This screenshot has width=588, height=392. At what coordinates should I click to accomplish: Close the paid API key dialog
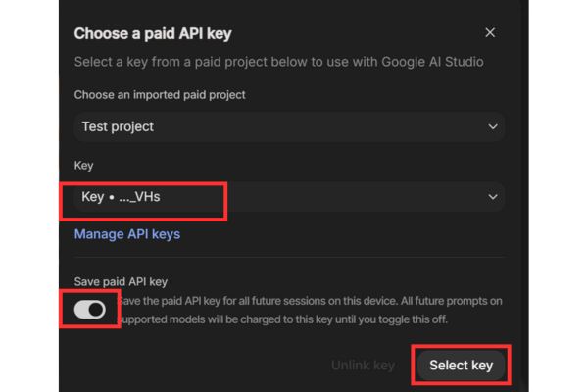coord(490,32)
